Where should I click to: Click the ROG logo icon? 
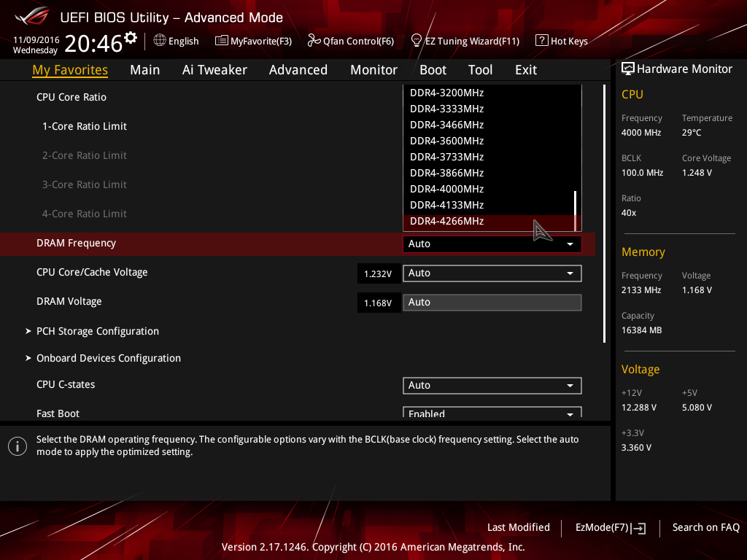[31, 16]
